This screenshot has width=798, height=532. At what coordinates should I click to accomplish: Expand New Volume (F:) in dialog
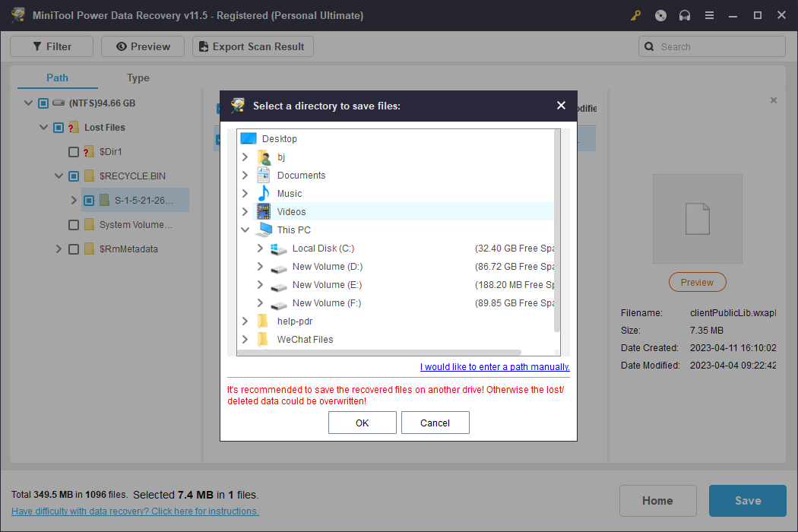[260, 303]
